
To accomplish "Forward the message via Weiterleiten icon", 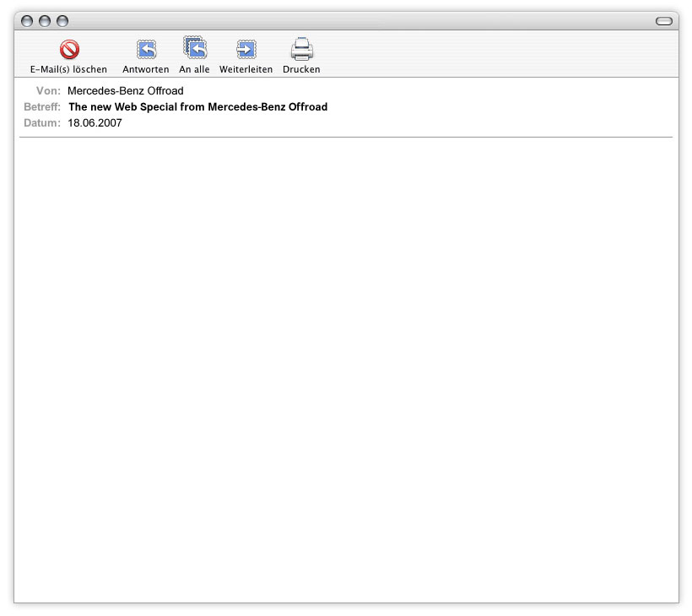I will coord(246,49).
